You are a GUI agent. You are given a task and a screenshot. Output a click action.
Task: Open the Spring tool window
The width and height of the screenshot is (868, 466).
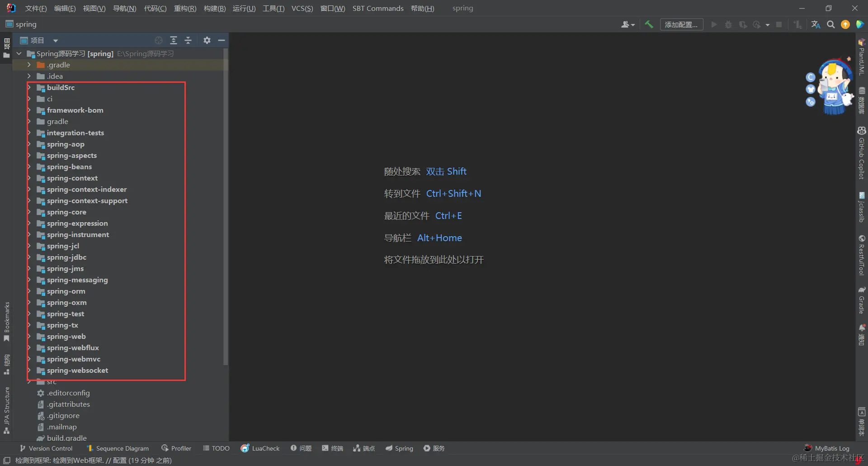399,448
